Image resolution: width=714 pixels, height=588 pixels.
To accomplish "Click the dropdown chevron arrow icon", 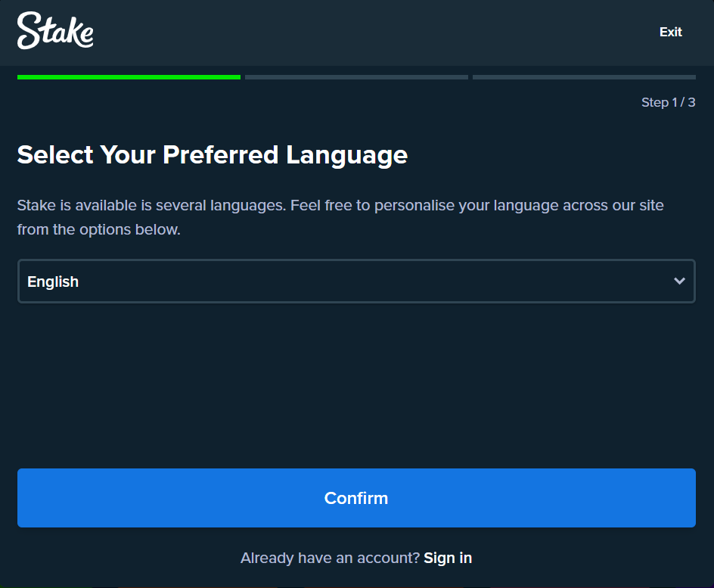I will [x=679, y=281].
